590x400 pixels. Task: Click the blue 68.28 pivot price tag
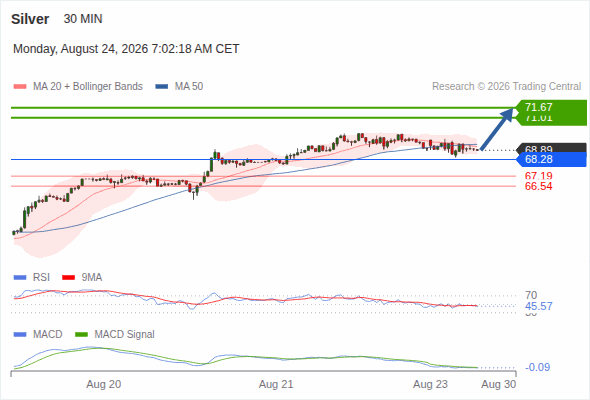pos(551,159)
